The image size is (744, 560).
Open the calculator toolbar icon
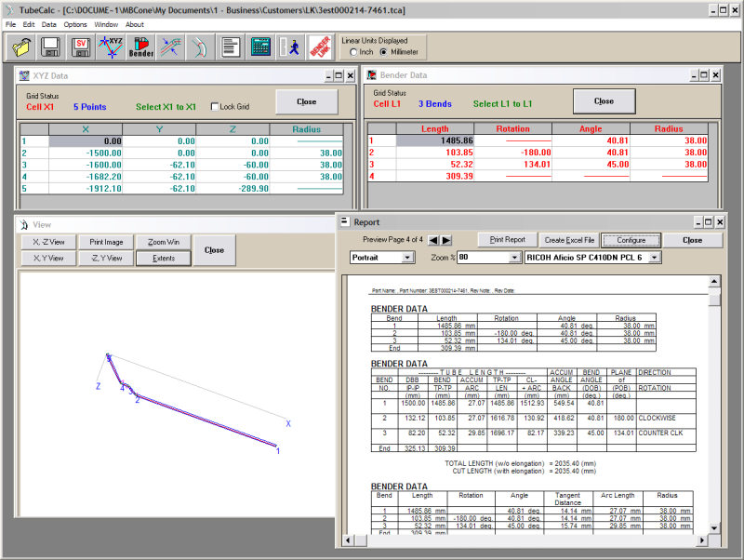(x=261, y=46)
